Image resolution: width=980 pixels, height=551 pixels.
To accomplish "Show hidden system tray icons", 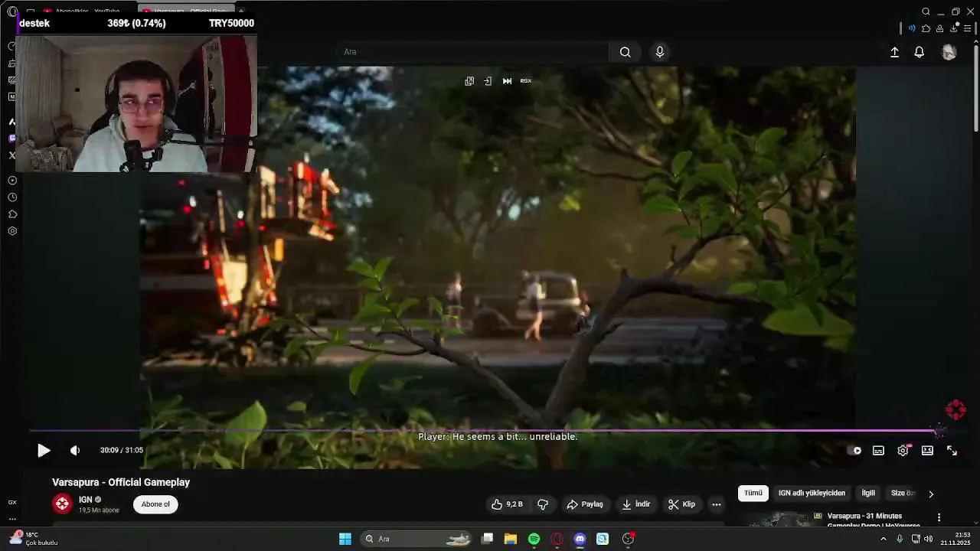I will [884, 539].
